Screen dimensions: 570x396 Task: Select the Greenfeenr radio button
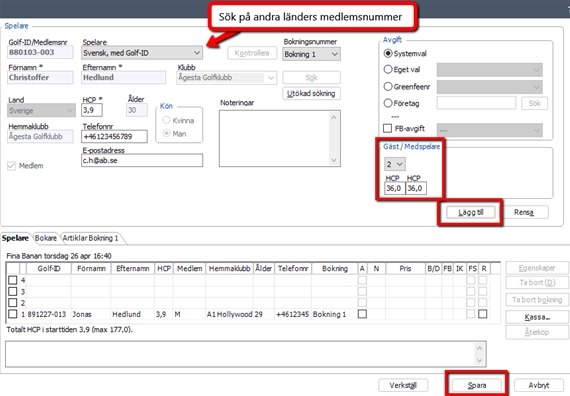[x=388, y=87]
